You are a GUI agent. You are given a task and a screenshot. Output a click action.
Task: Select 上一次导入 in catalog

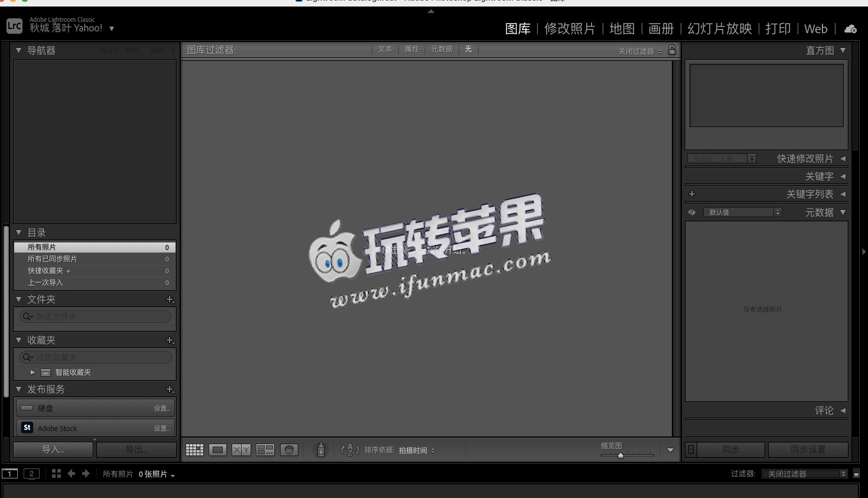pyautogui.click(x=95, y=283)
